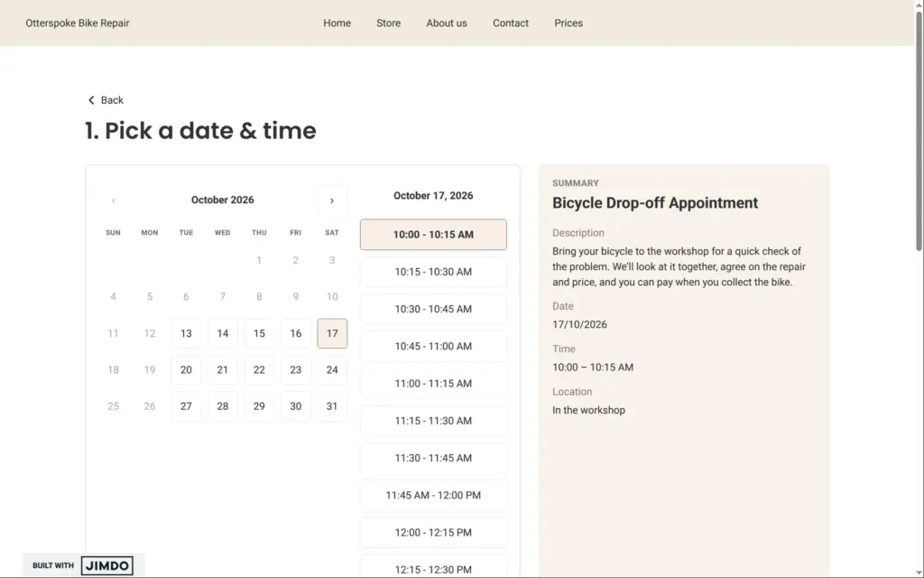Select October 31 on the calendar
Image resolution: width=924 pixels, height=578 pixels.
tap(332, 406)
